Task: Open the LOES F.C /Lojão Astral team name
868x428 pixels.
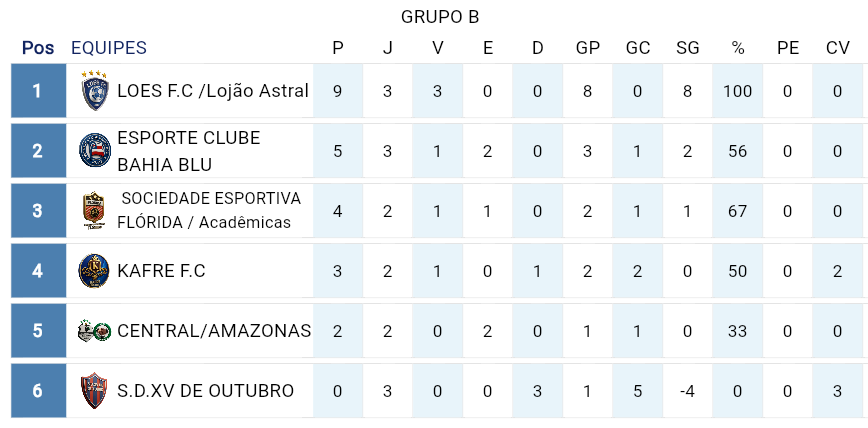Action: (212, 91)
